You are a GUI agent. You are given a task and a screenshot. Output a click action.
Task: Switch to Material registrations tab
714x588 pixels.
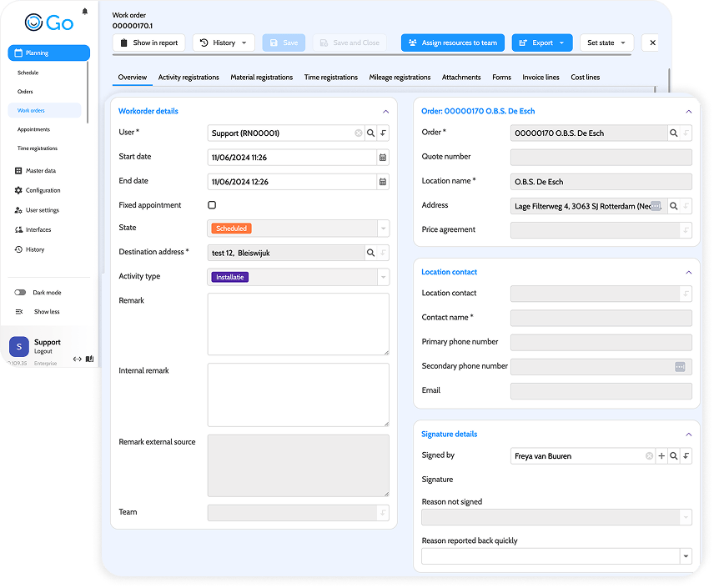261,78
